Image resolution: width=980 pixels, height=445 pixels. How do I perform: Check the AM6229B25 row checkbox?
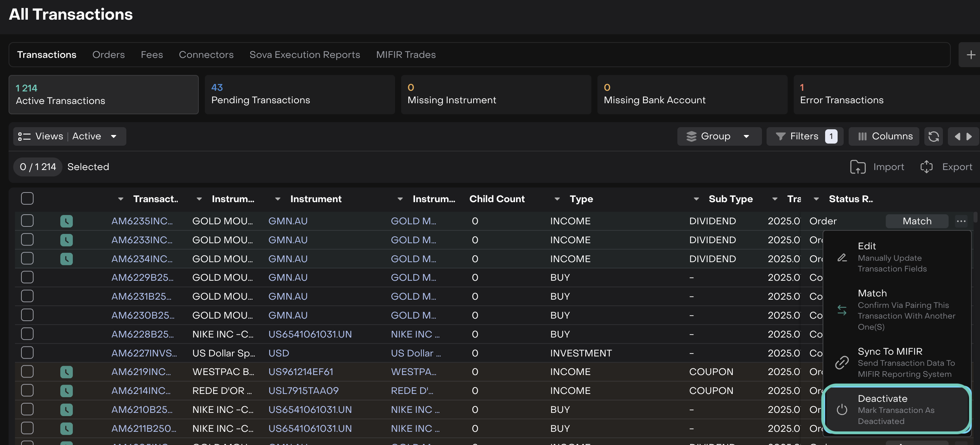27,277
